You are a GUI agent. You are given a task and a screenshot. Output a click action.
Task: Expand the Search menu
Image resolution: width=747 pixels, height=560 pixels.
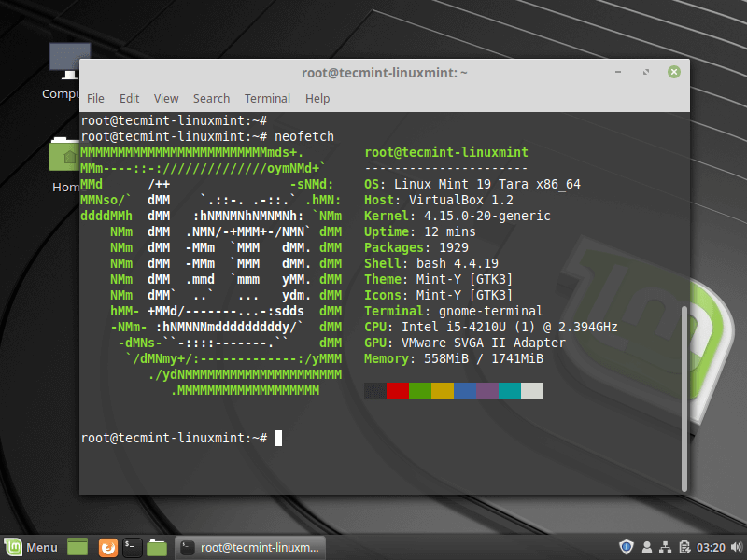(x=211, y=98)
